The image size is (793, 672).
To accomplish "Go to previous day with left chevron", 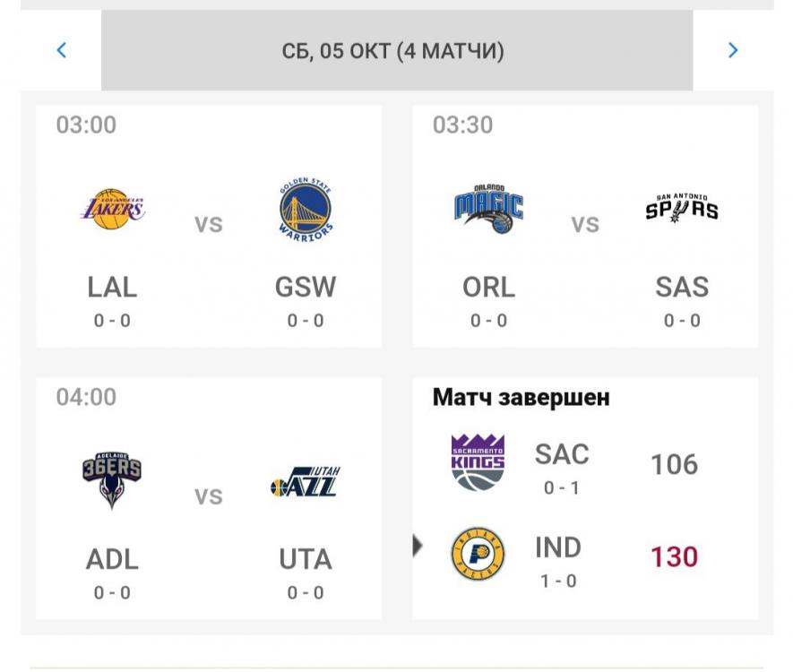I will point(61,50).
